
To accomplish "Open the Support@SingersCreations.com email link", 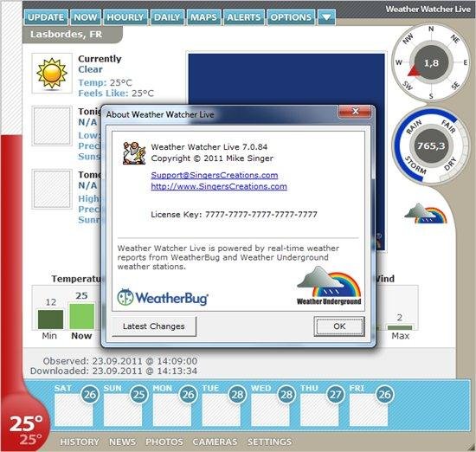I will click(x=215, y=175).
